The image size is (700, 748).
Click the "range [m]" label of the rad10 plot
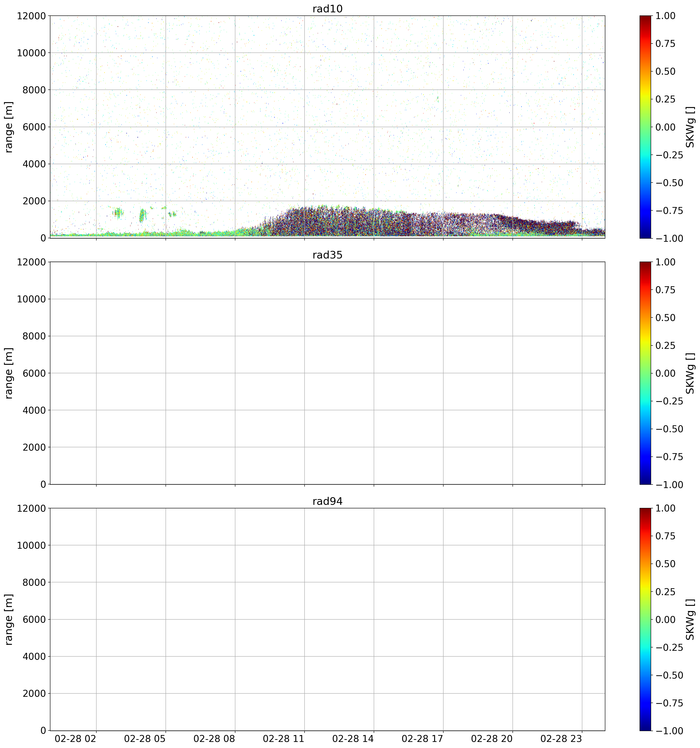coord(9,127)
